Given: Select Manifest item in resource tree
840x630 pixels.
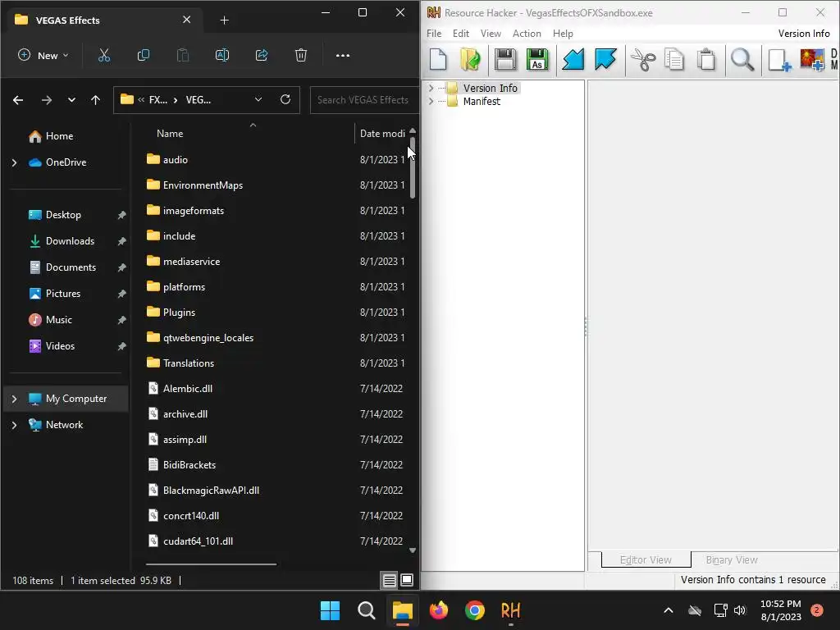Looking at the screenshot, I should pos(482,101).
